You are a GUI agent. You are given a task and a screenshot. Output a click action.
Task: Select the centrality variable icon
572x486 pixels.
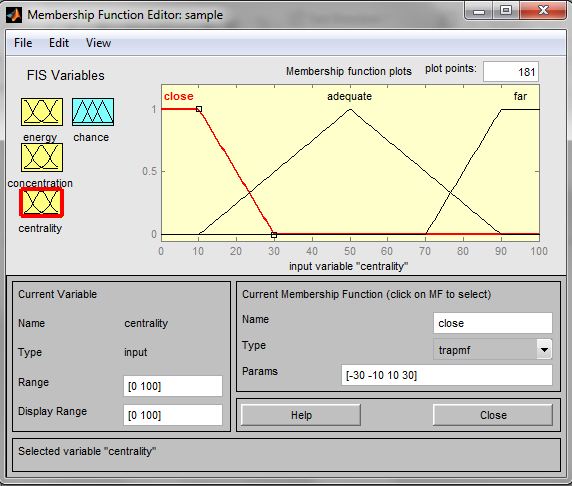click(42, 202)
